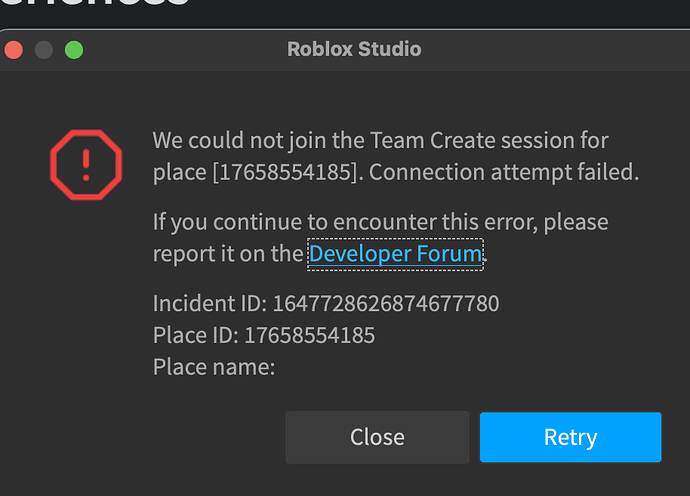
Task: Click the "Incident ID:" label
Action: [210, 303]
